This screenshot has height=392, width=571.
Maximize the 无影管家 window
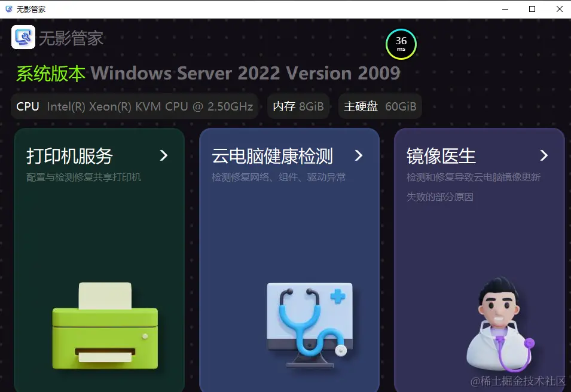(x=532, y=9)
